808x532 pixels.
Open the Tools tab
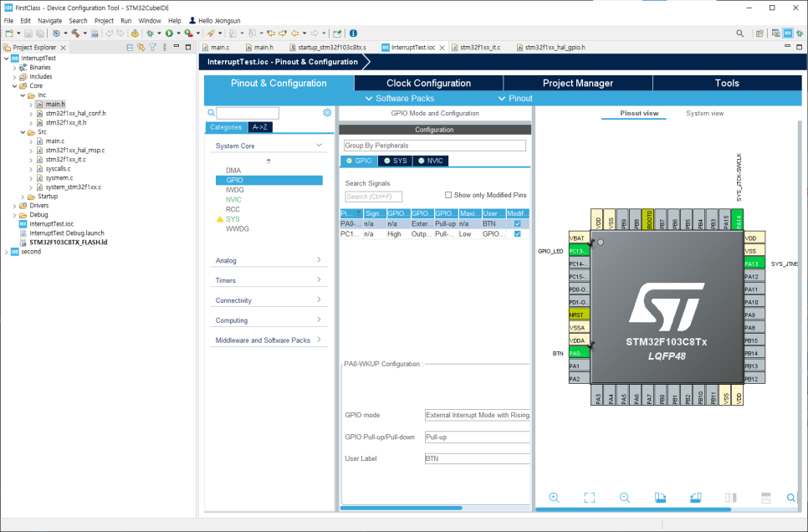(x=727, y=83)
